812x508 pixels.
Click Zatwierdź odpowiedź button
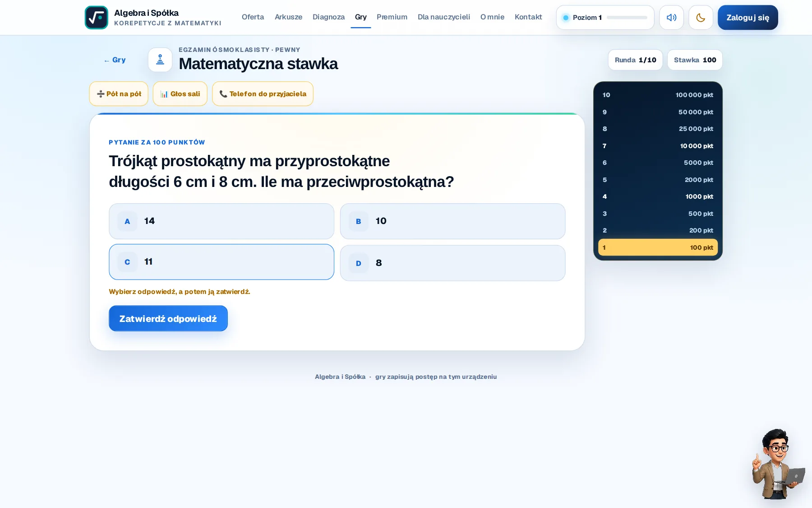168,318
